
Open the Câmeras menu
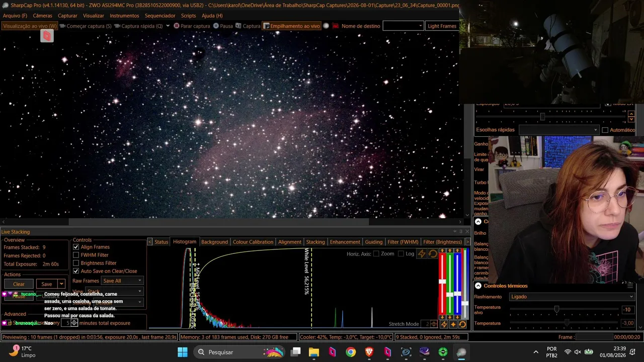42,16
